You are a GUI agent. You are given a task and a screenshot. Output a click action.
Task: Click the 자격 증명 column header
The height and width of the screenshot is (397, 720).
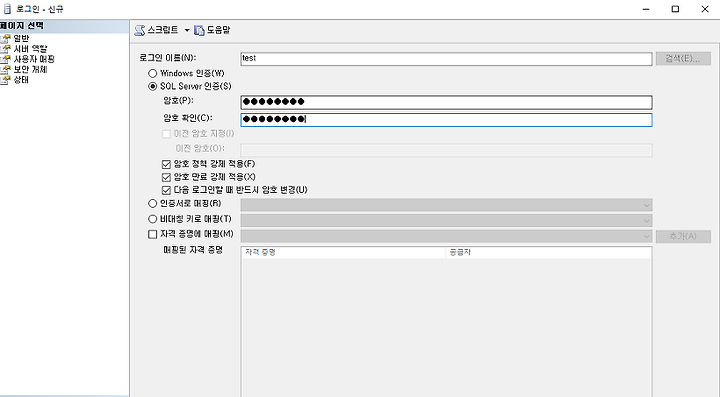[343, 252]
